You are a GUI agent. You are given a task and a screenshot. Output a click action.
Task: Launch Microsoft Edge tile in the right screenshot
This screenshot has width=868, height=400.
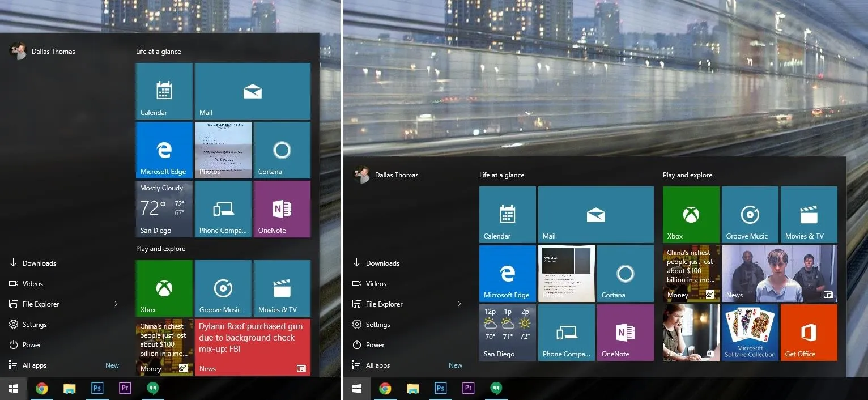point(508,274)
